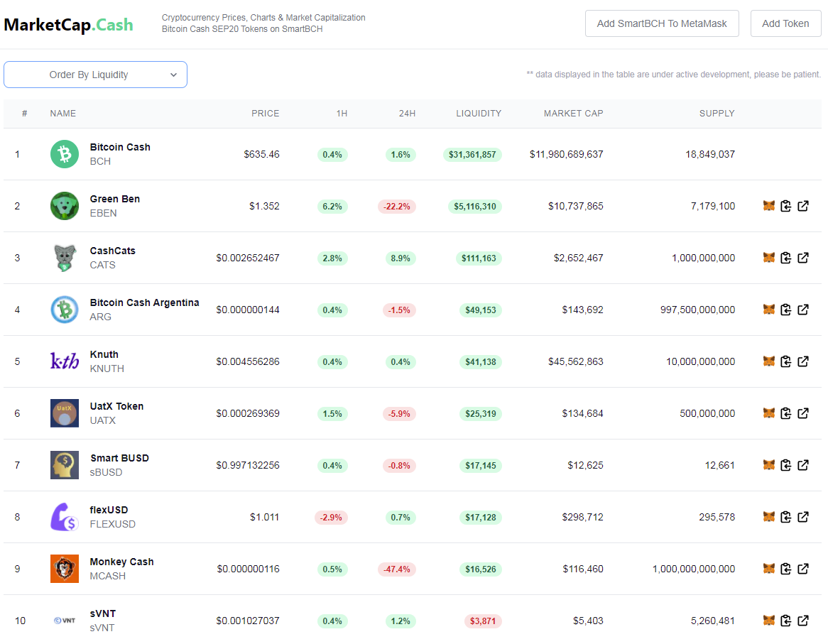Go to MarketCap.Cash home logo
The width and height of the screenshot is (828, 644).
click(x=69, y=25)
